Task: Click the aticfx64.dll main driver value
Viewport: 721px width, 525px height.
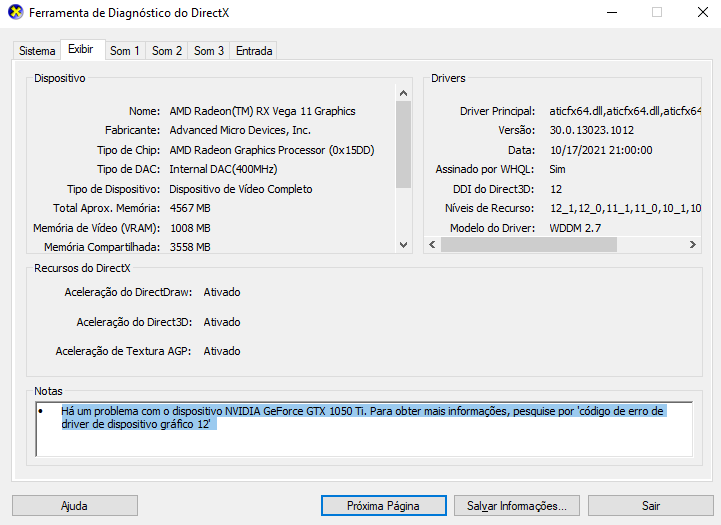Action: point(625,111)
